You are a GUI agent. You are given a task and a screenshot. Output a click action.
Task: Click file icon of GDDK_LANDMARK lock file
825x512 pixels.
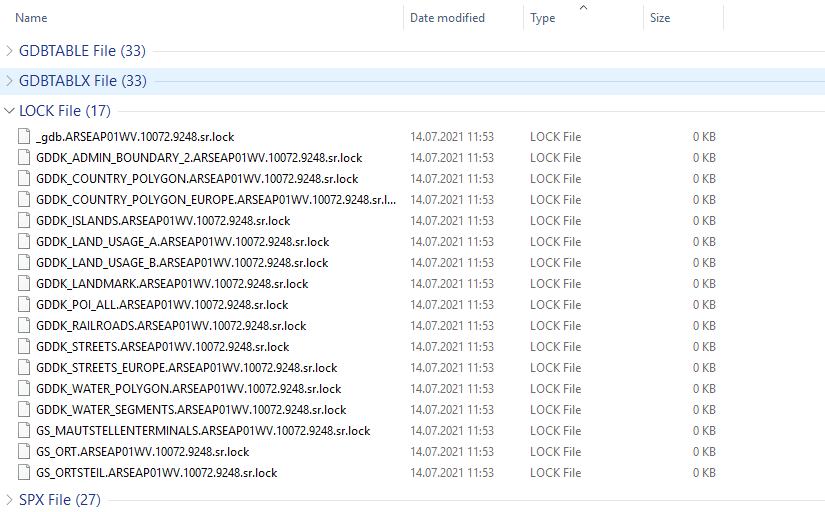pyautogui.click(x=24, y=284)
